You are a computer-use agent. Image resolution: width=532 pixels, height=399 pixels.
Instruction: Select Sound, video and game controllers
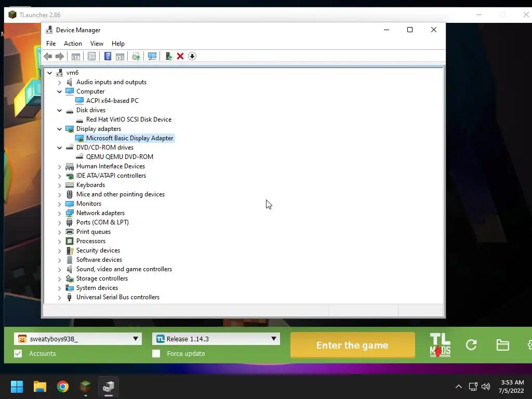[x=124, y=269]
